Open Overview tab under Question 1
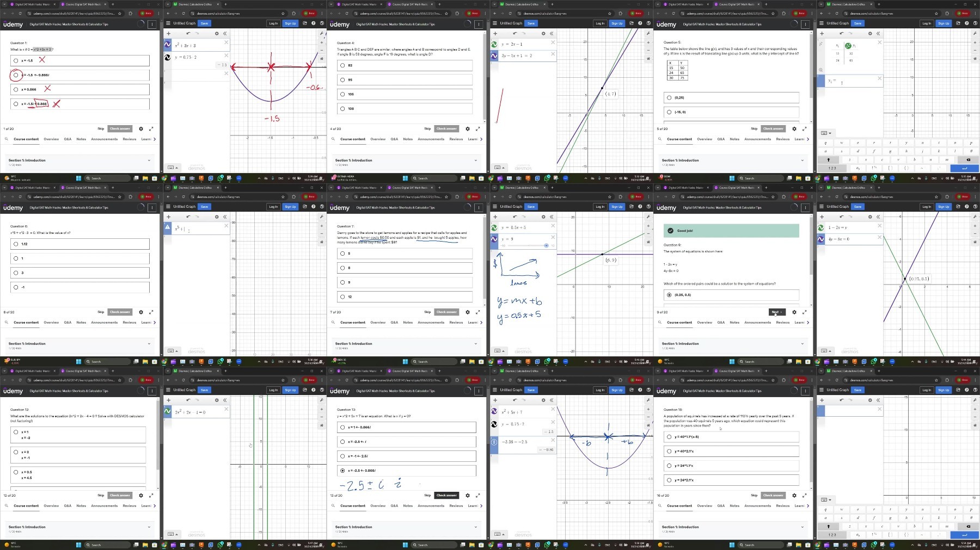 click(x=51, y=139)
